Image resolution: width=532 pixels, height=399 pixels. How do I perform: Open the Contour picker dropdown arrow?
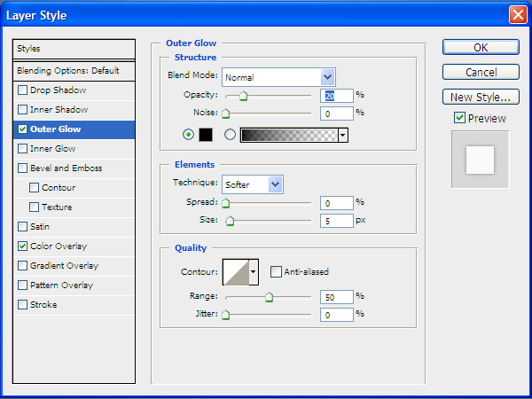click(253, 272)
